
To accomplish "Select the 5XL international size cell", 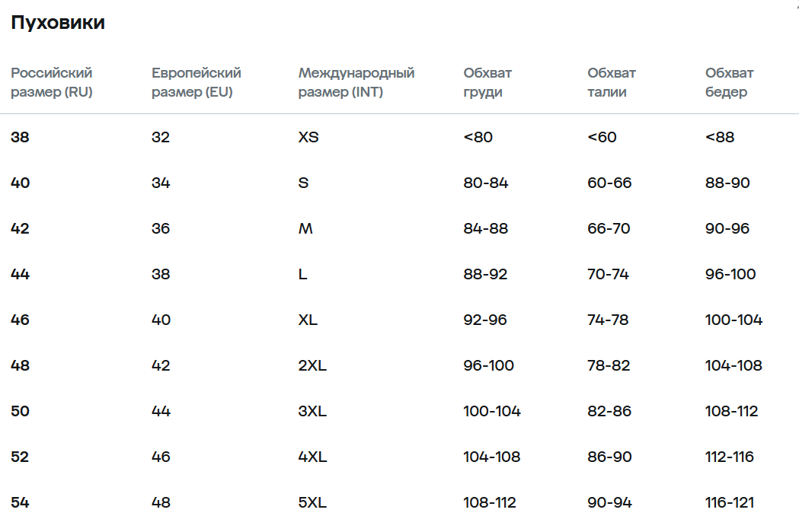I will tap(312, 503).
